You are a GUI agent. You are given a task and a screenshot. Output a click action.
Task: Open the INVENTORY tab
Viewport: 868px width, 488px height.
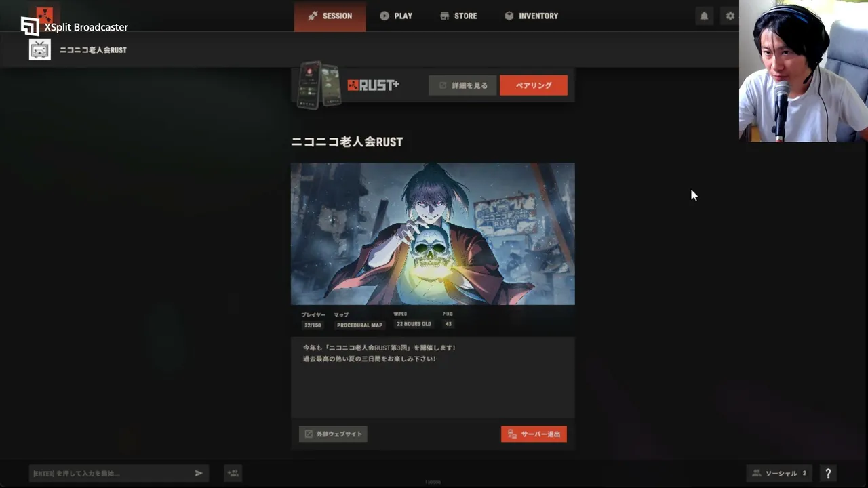tap(532, 16)
